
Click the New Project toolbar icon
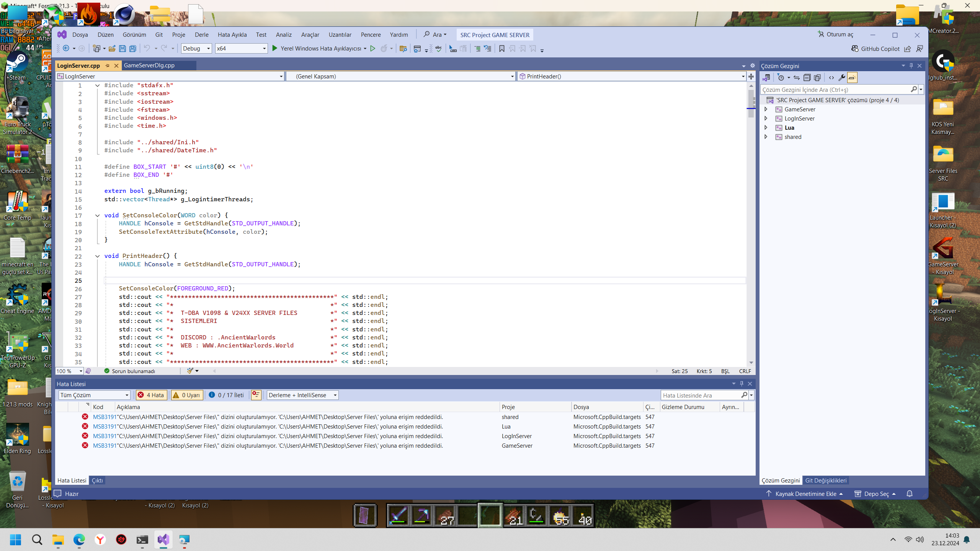96,49
